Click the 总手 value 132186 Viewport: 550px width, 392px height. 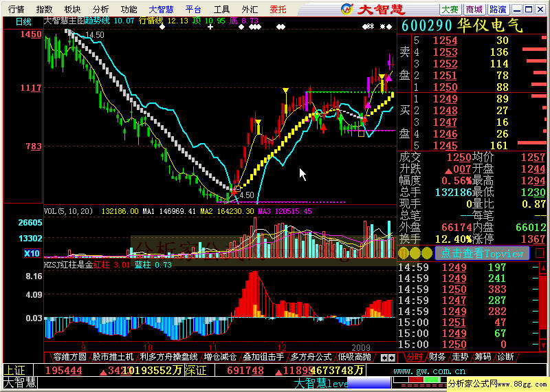point(453,192)
